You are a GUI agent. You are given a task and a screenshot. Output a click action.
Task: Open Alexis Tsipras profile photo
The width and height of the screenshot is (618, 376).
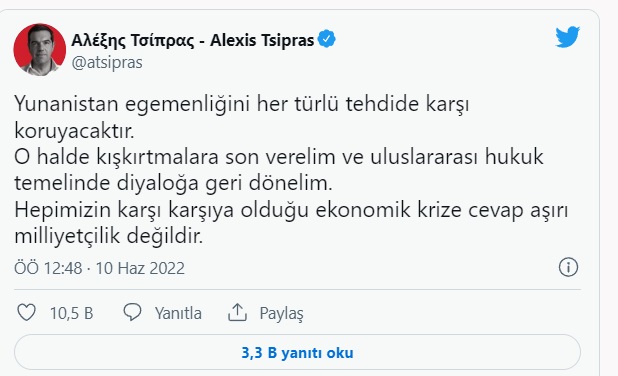pyautogui.click(x=39, y=49)
